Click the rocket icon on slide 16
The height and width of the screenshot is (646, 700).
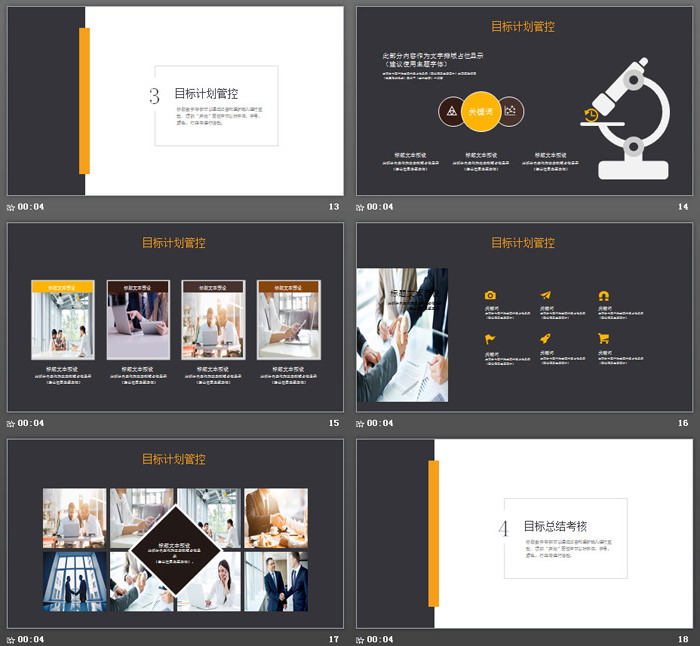546,339
